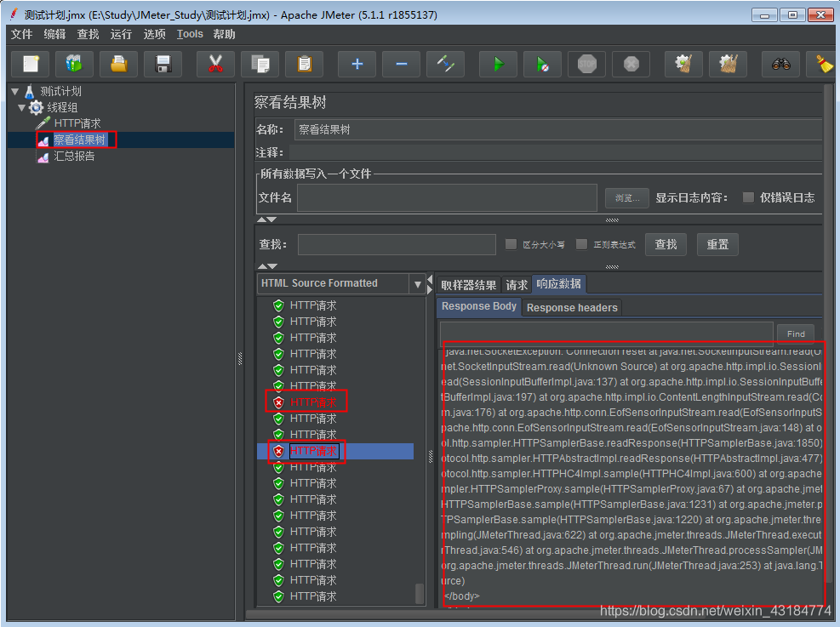Click the 文件名 filename input field
The width and height of the screenshot is (840, 627).
coord(448,197)
